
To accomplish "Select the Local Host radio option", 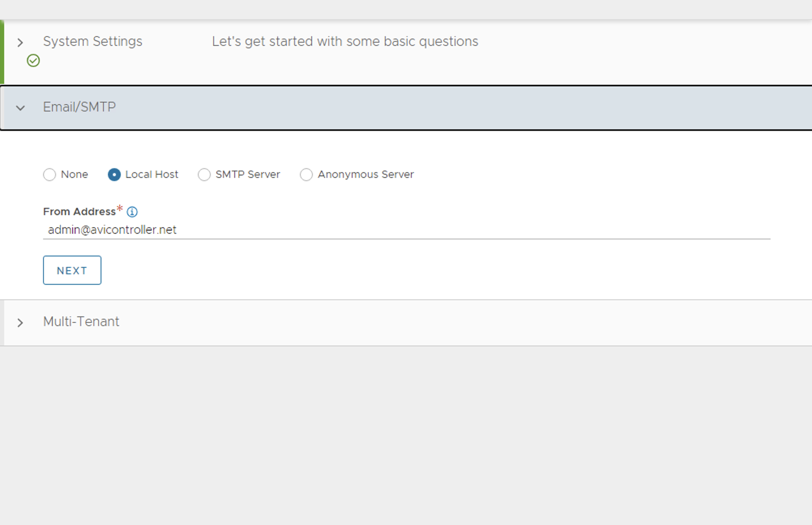I will [114, 175].
